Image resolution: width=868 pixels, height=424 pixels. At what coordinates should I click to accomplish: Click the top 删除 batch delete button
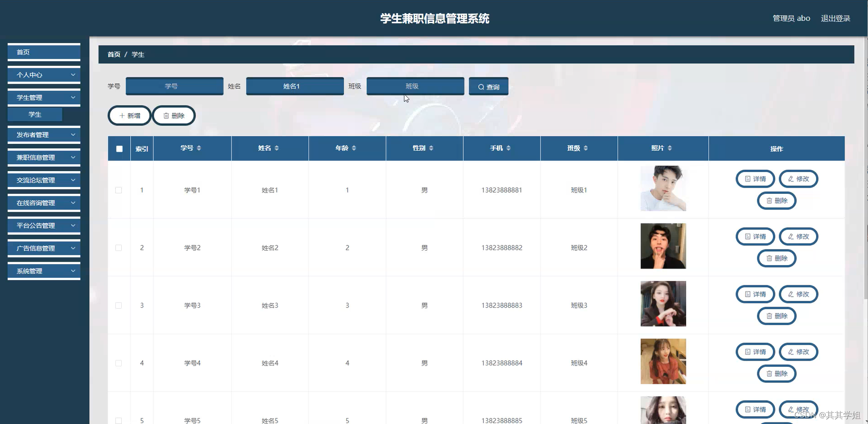(174, 116)
